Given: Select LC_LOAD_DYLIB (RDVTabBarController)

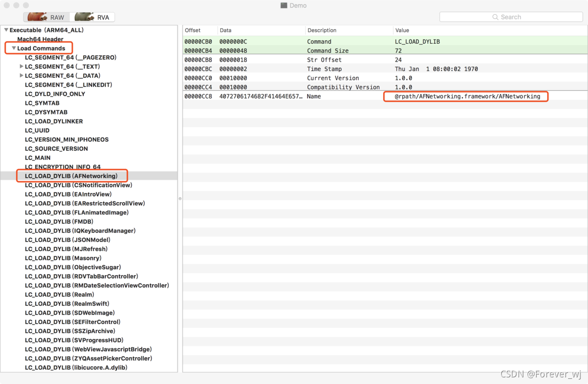Looking at the screenshot, I should 82,276.
